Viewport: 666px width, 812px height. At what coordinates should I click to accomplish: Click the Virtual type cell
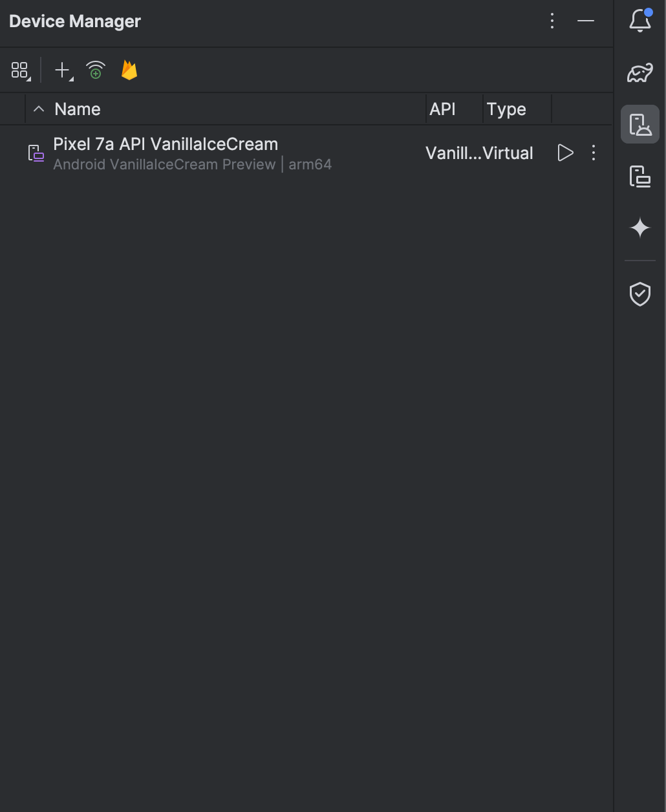tap(508, 153)
